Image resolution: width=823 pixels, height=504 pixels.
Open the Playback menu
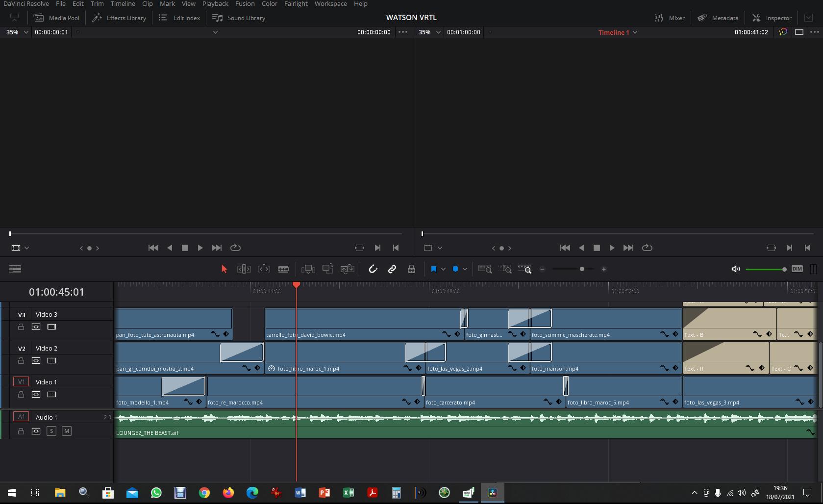[215, 4]
